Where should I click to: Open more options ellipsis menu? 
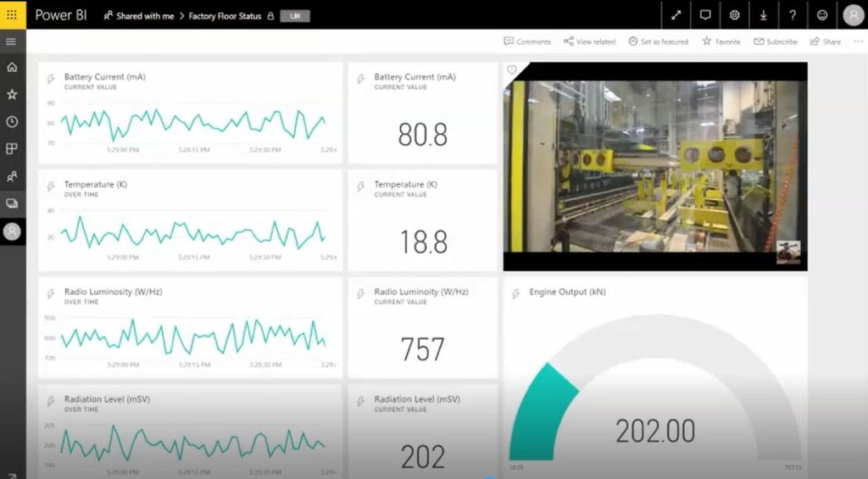click(859, 42)
